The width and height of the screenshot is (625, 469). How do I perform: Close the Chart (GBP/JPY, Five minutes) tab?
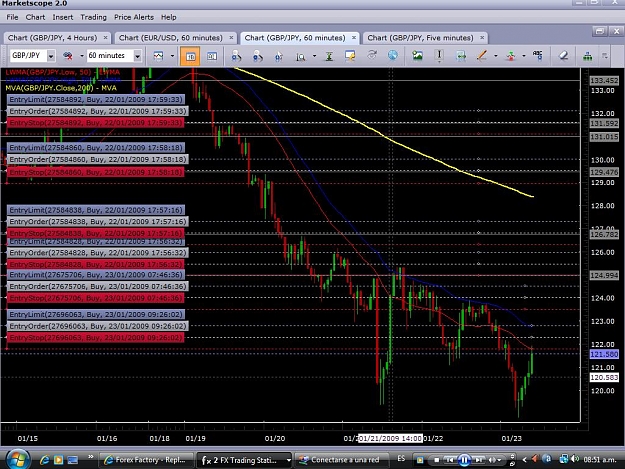(x=482, y=37)
